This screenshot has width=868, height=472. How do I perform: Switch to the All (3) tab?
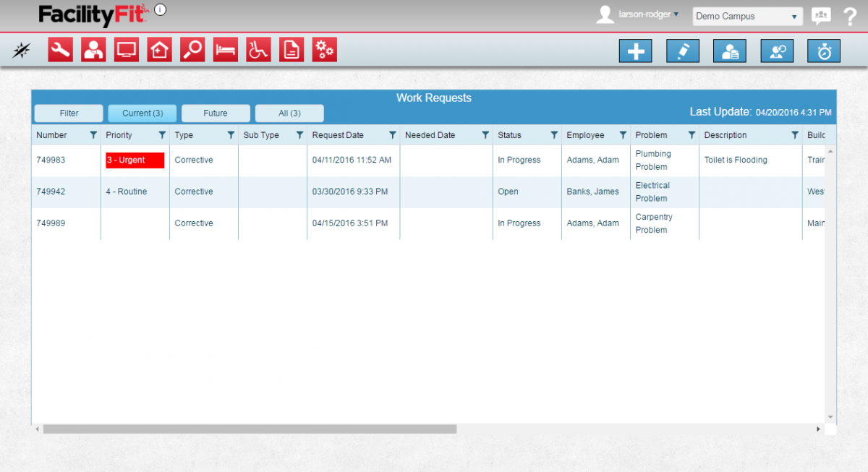point(289,113)
